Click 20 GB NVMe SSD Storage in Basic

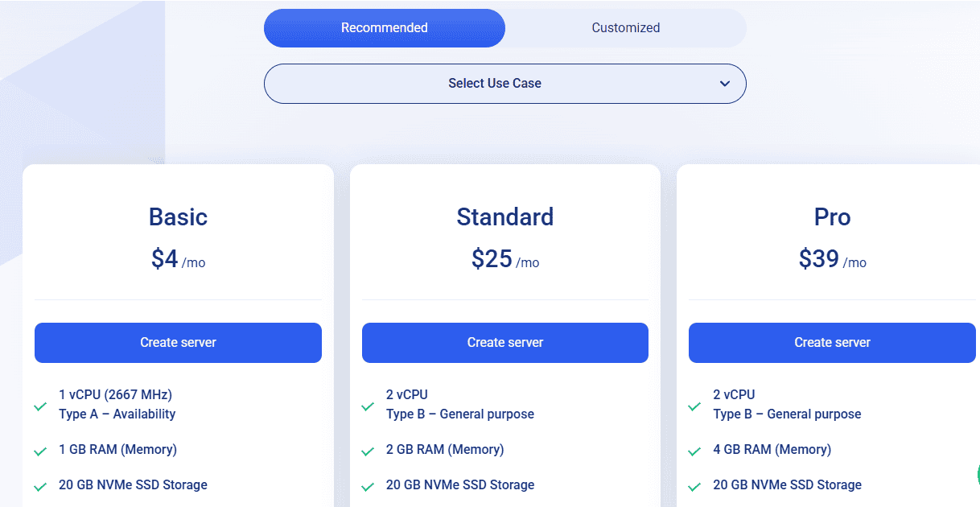coord(133,485)
